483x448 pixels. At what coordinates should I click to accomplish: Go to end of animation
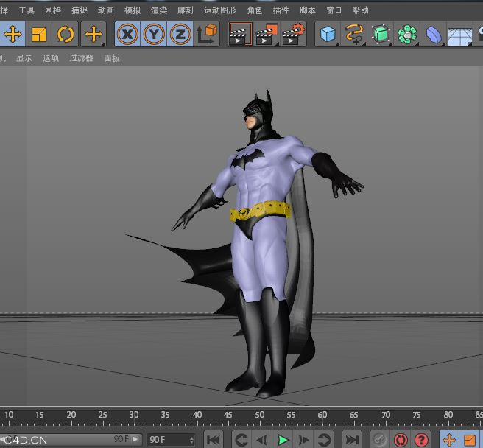coord(352,440)
